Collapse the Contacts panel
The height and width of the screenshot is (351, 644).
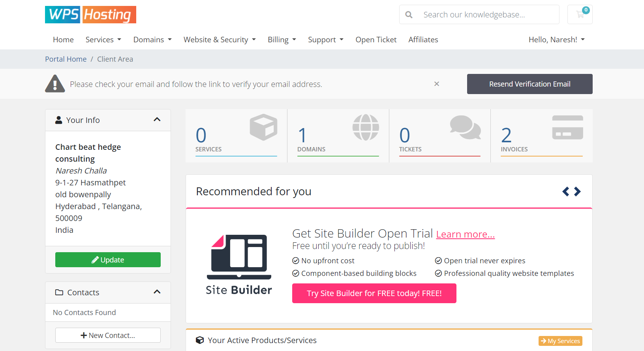[x=157, y=292]
